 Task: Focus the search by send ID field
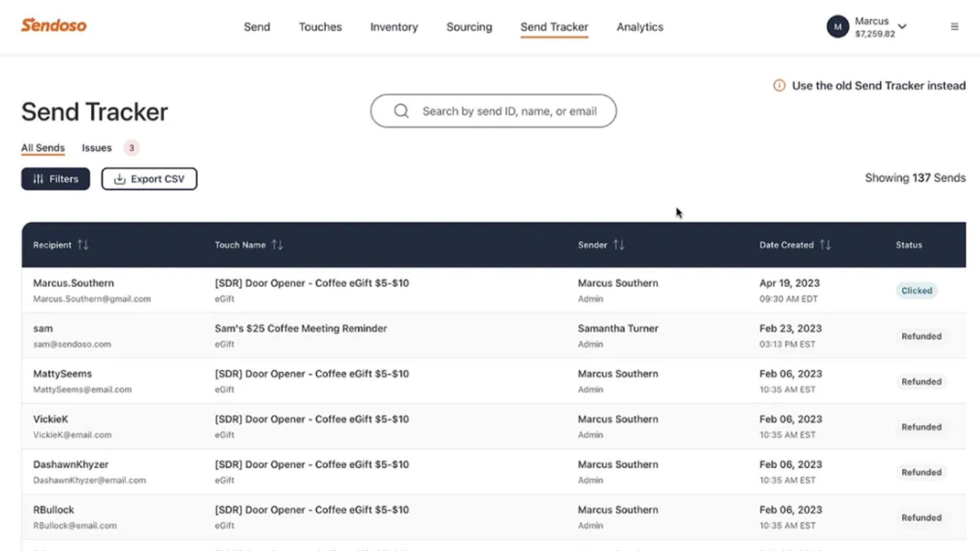(x=493, y=111)
